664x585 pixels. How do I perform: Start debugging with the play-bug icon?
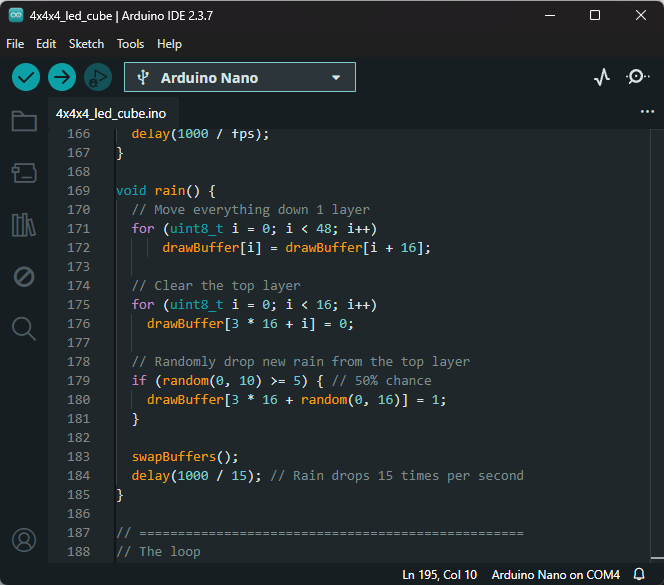pos(97,77)
